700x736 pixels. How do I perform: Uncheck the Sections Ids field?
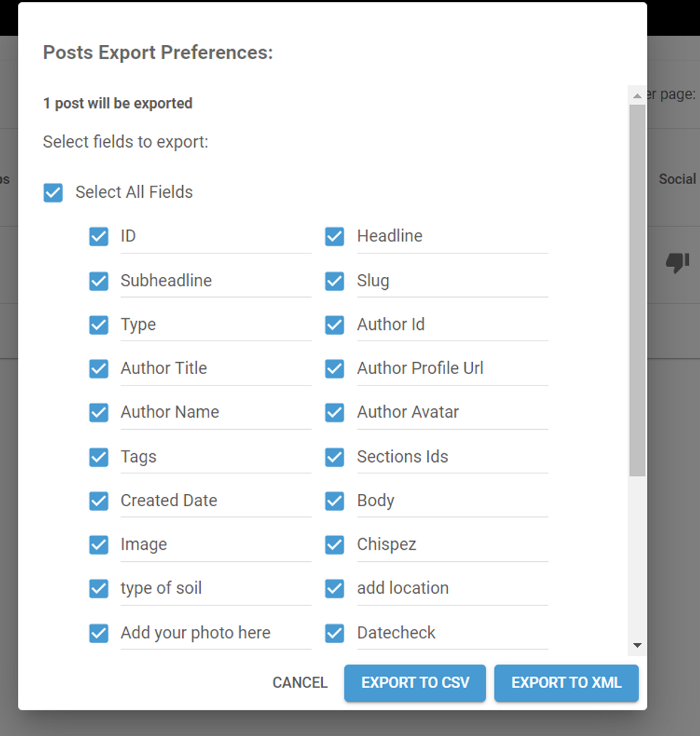(x=334, y=457)
